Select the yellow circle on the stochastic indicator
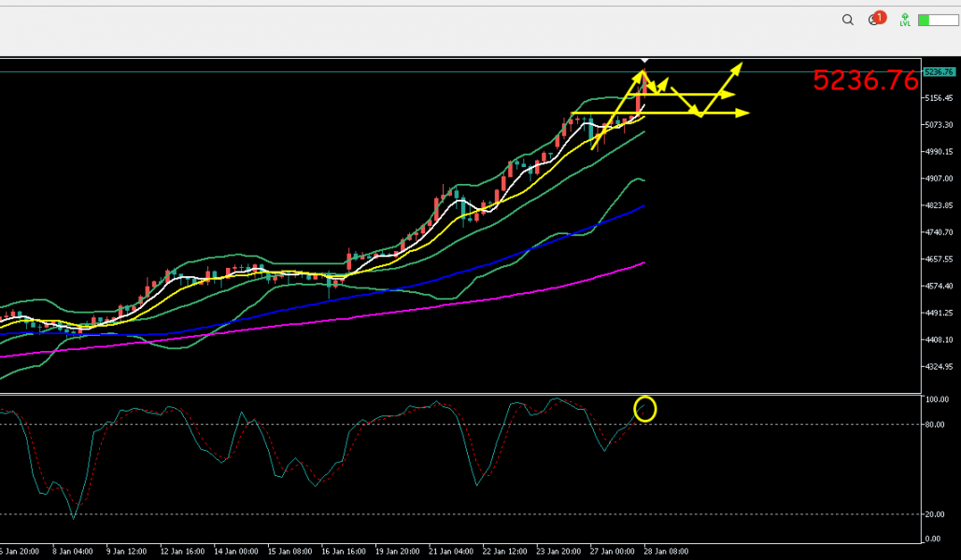Image resolution: width=961 pixels, height=560 pixels. point(644,408)
